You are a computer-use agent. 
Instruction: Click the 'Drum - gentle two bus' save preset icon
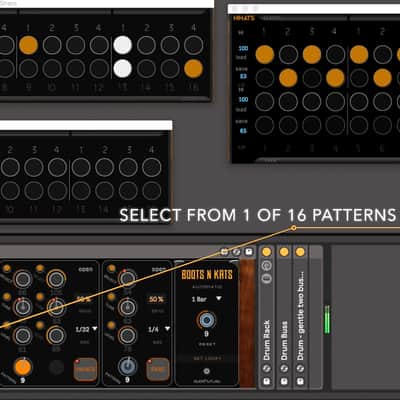click(300, 381)
